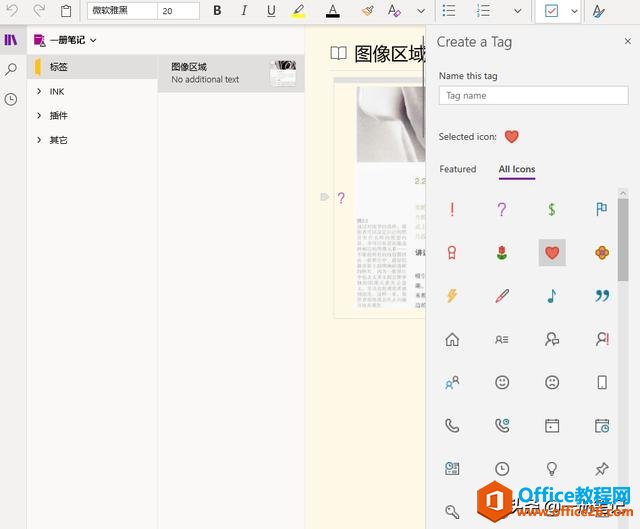Switch to the Featured tab
This screenshot has height=529, width=640.
tap(458, 169)
